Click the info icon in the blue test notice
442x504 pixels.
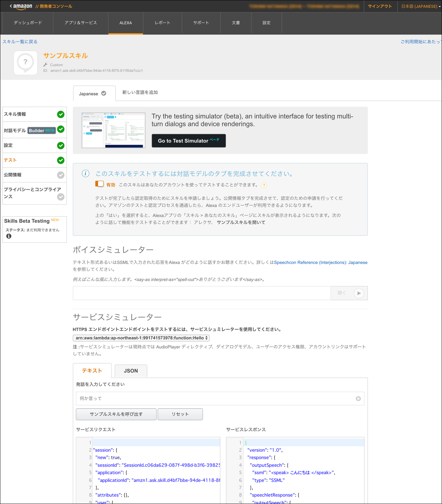coord(86,173)
